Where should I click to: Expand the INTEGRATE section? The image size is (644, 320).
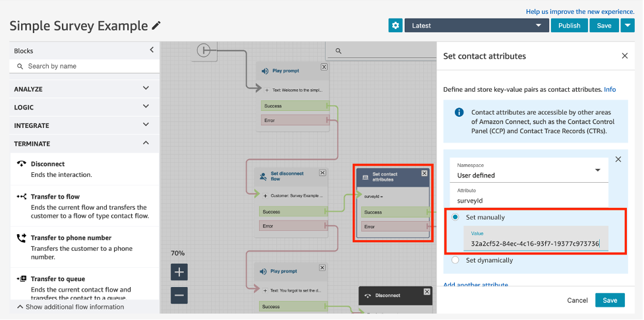pyautogui.click(x=84, y=125)
